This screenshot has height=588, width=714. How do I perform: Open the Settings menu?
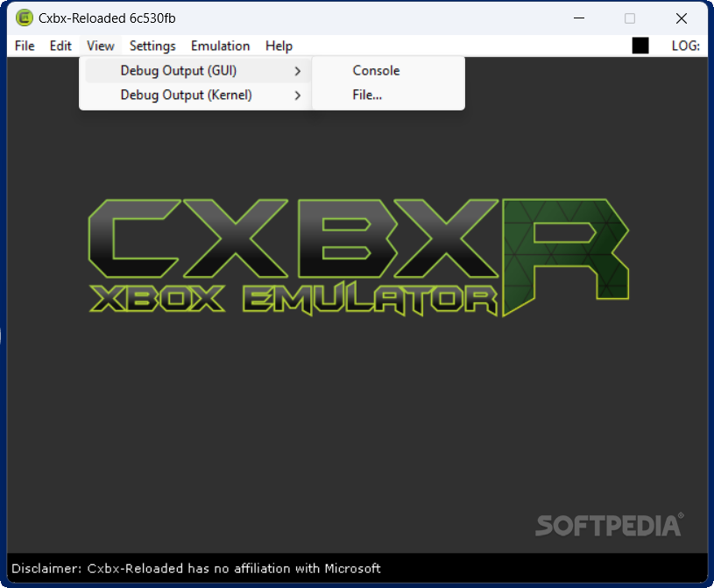[x=152, y=46]
